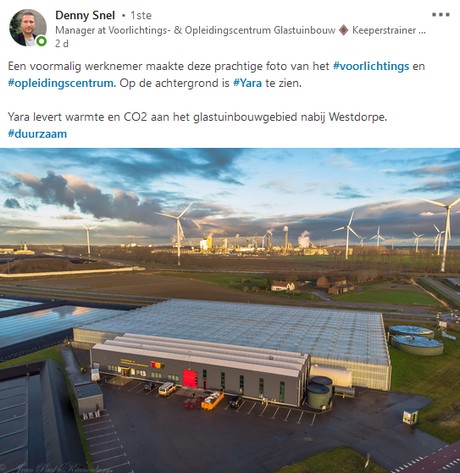
Task: Follow the #Yara hashtag link
Action: point(247,83)
